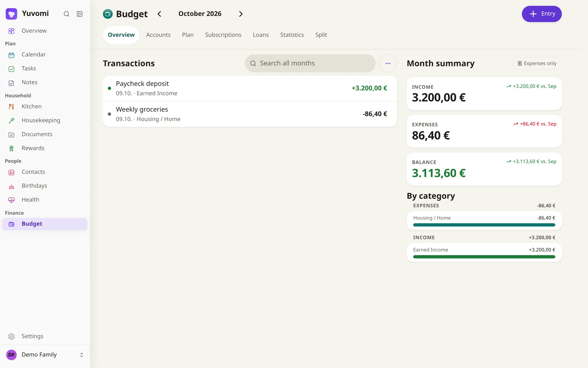Open the Calendar section
Image resolution: width=588 pixels, height=368 pixels.
coord(45,55)
